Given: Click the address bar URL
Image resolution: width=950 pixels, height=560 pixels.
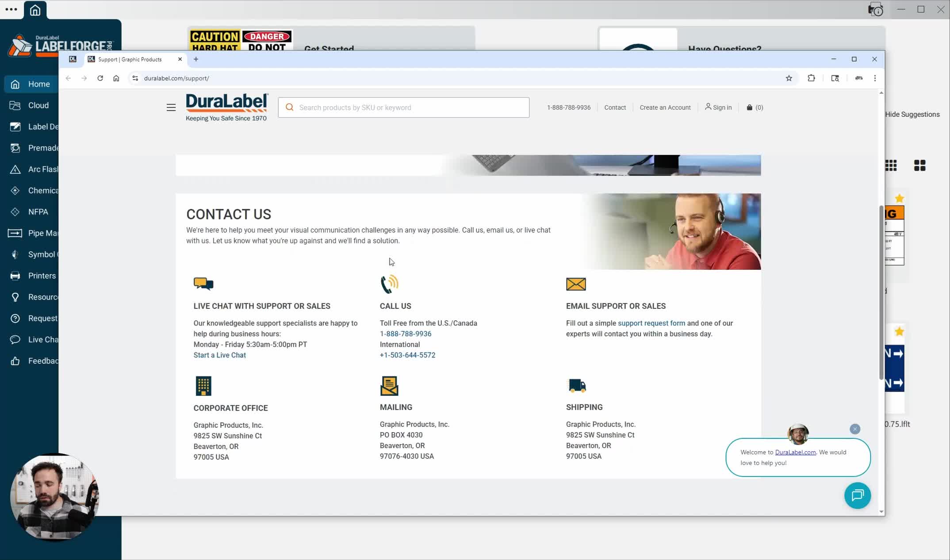Looking at the screenshot, I should point(176,78).
